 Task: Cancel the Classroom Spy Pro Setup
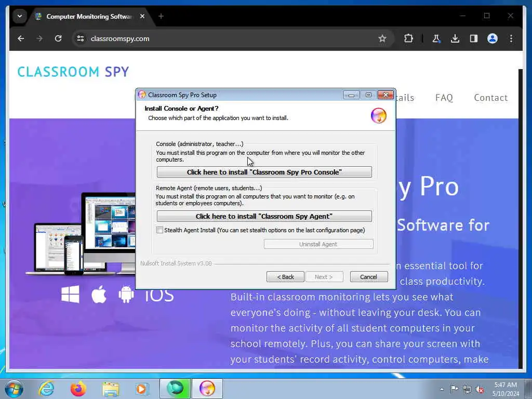click(369, 277)
